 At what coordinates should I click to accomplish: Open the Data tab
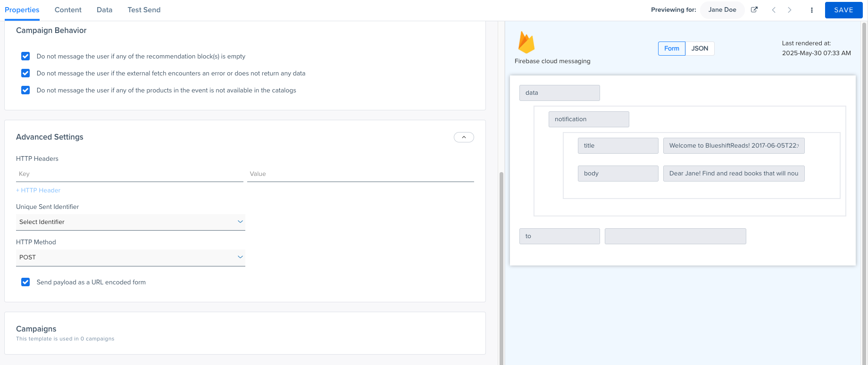pyautogui.click(x=104, y=10)
